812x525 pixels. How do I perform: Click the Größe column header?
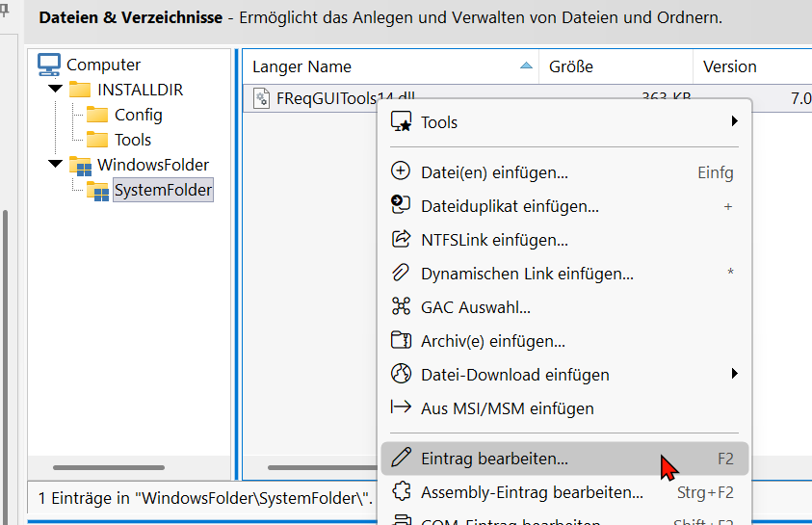[x=571, y=66]
